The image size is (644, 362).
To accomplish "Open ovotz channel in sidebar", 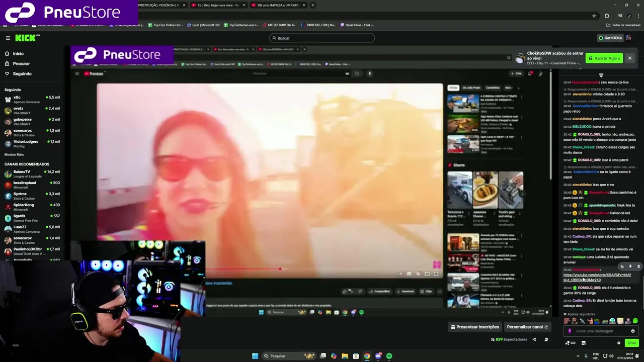I will (x=32, y=110).
